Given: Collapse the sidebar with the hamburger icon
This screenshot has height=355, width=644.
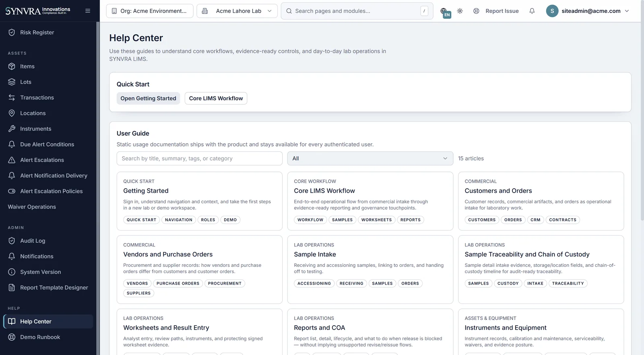Looking at the screenshot, I should (x=88, y=11).
